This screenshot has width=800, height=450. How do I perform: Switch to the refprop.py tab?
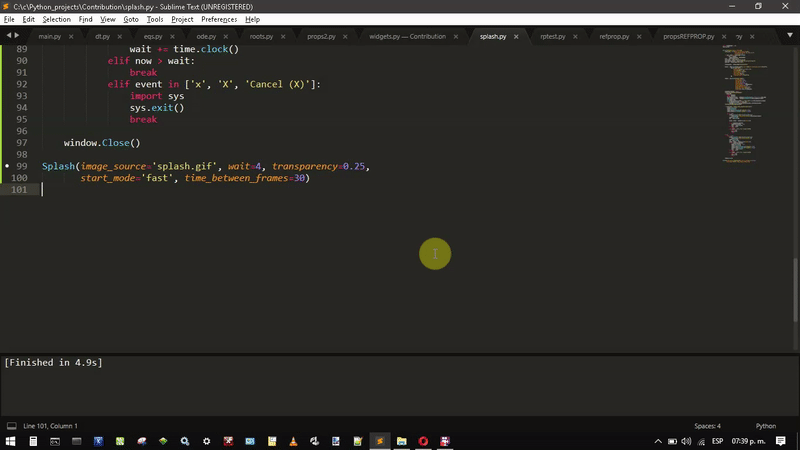[614, 37]
